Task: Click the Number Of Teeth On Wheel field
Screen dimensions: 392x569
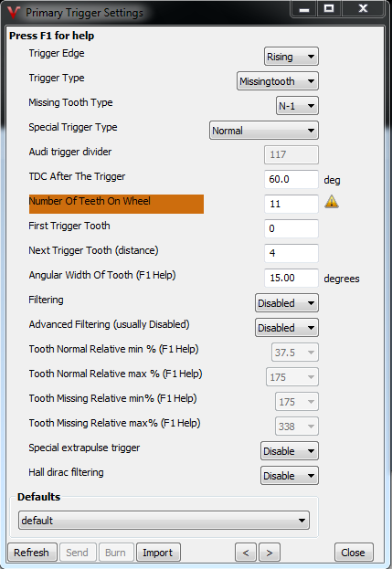Action: (x=291, y=204)
